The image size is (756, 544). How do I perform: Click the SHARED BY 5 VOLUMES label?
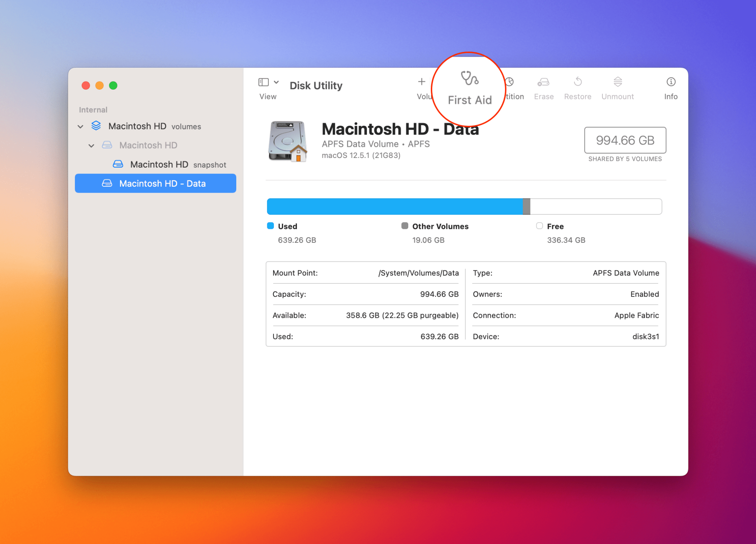pos(625,159)
